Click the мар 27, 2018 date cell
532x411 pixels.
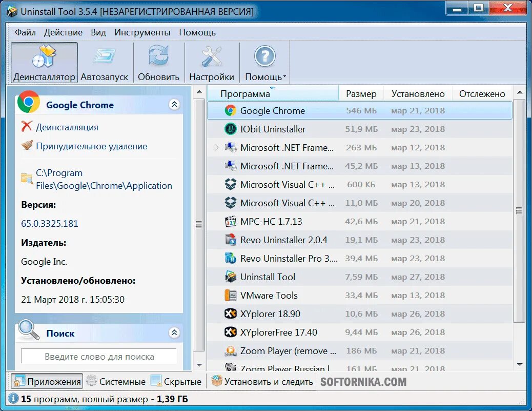coord(418,277)
